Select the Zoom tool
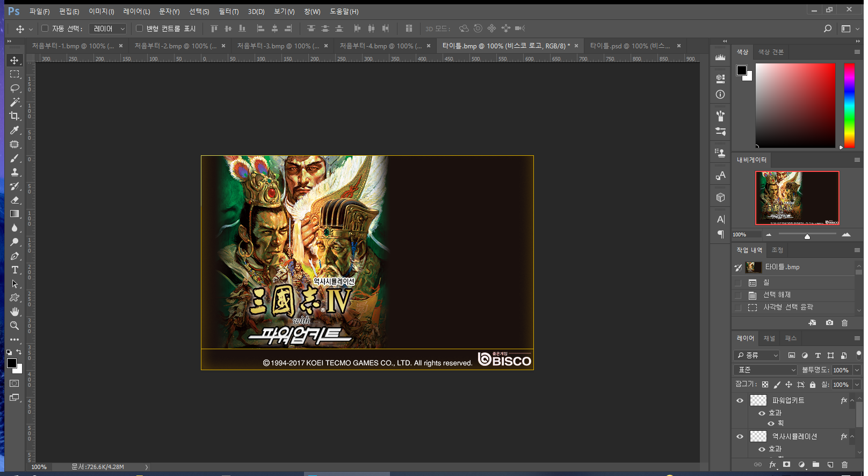 15,326
